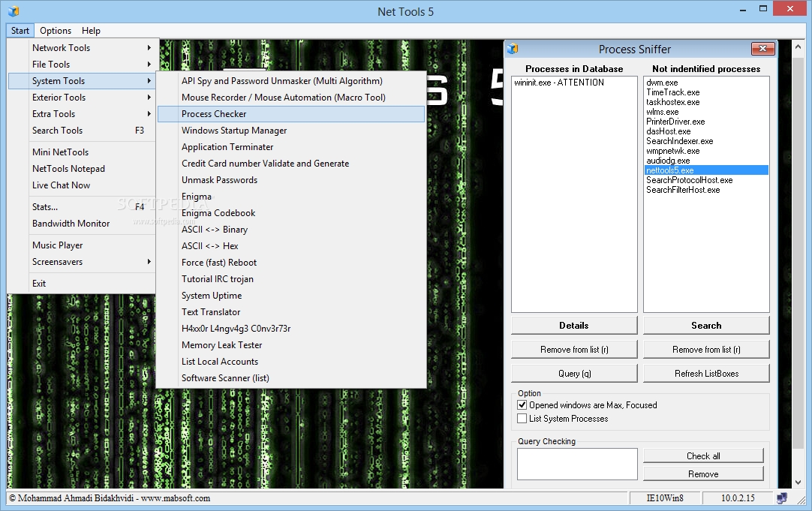Open ASCII <-> Binary converter
812x511 pixels.
(291, 230)
